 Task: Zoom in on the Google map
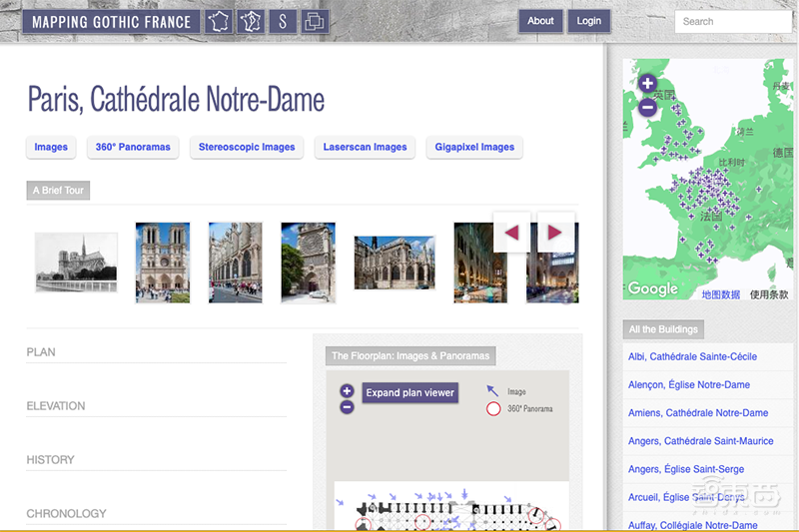tap(647, 84)
